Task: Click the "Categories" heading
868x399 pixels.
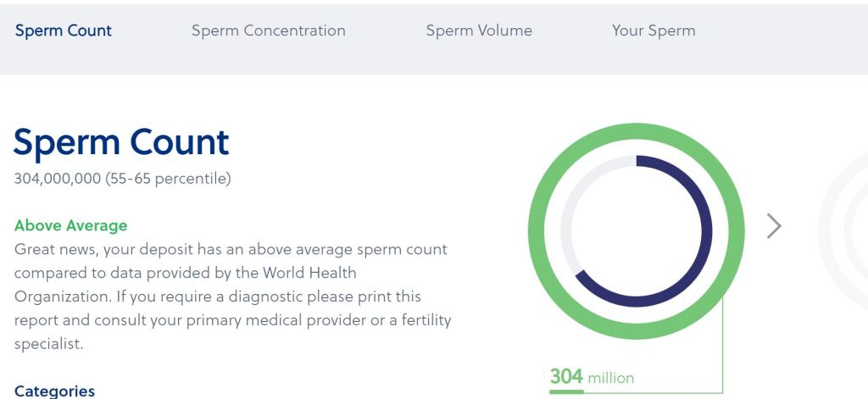Action: [x=54, y=391]
